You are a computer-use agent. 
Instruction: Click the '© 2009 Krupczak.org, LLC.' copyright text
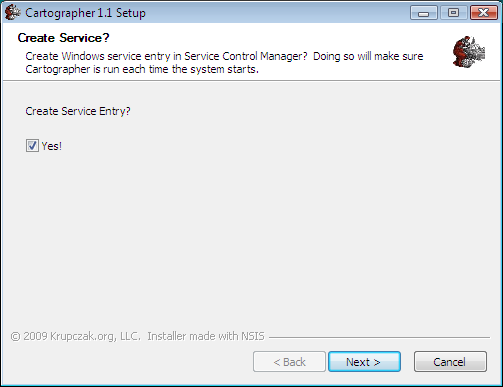pos(76,336)
